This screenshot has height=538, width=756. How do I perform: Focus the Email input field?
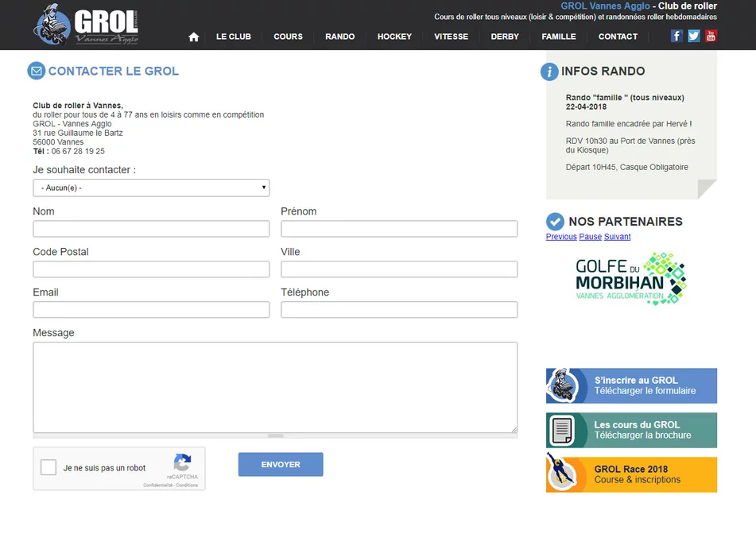coord(151,310)
